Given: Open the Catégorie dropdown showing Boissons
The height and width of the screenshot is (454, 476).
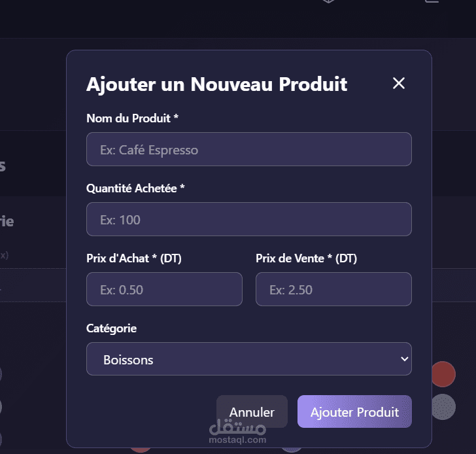Looking at the screenshot, I should (248, 359).
